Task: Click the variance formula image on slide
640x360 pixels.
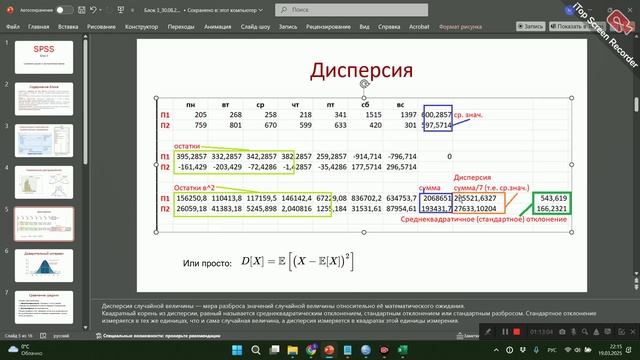Action: (297, 262)
